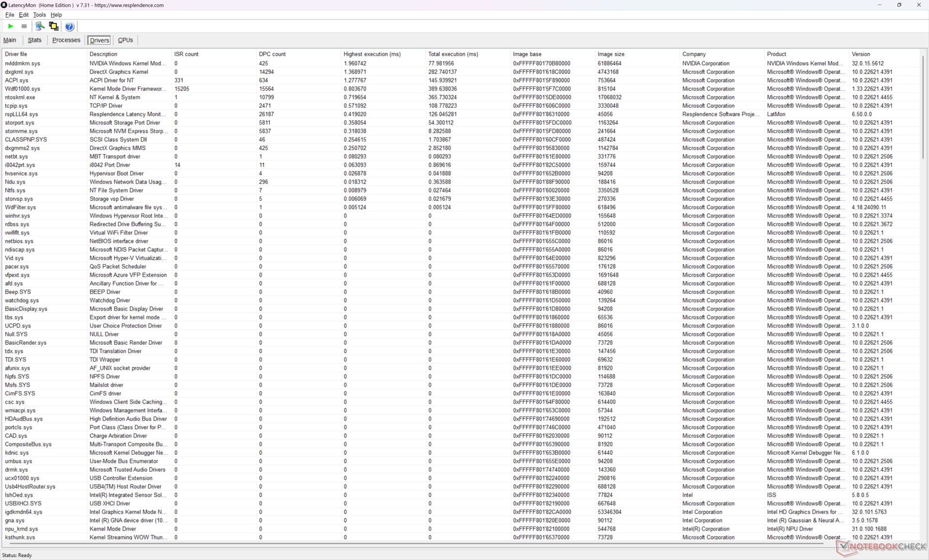Select the Wdf01000.sys driver row
Screen dimensions: 929x560
(23, 89)
